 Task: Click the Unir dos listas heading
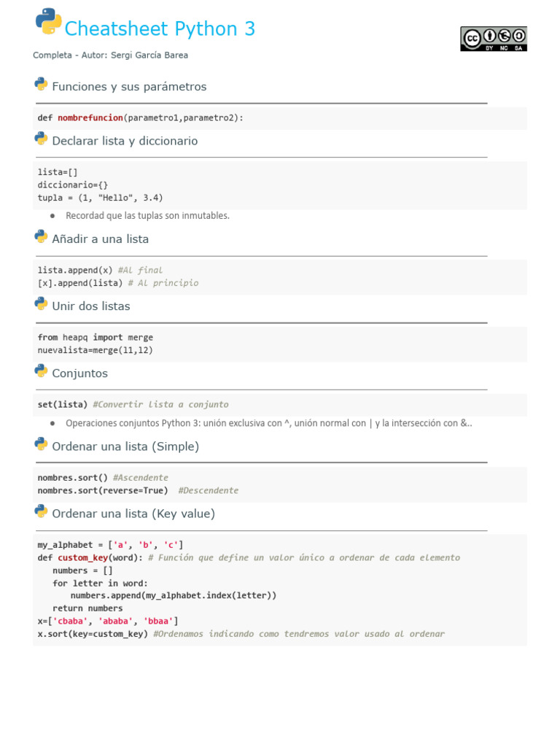point(91,306)
